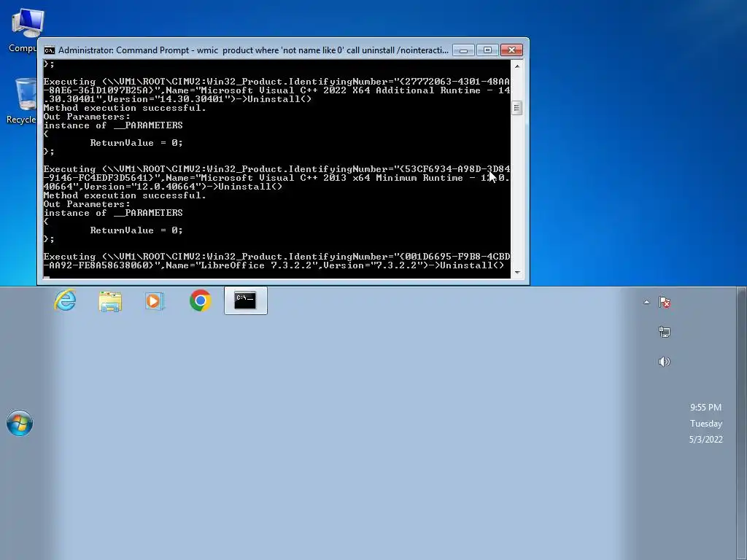Open volume speaker tray icon

[x=664, y=362]
